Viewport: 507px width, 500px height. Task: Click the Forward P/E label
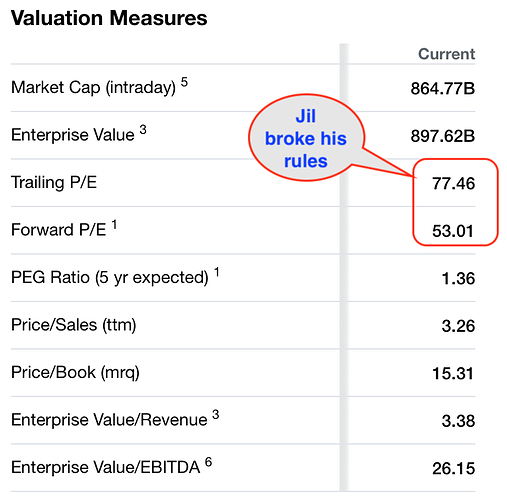[x=64, y=229]
